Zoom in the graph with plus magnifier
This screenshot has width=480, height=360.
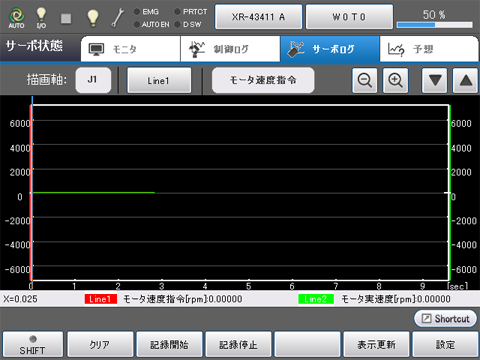(395, 80)
